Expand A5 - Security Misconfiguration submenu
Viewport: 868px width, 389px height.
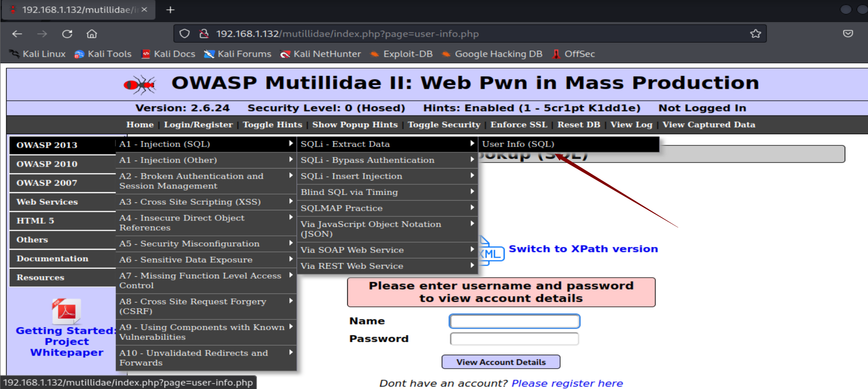coord(206,244)
